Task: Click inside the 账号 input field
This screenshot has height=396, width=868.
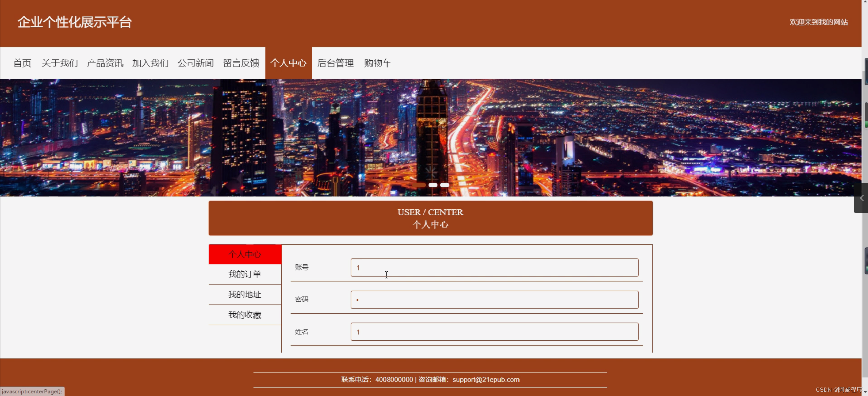Action: [x=494, y=268]
